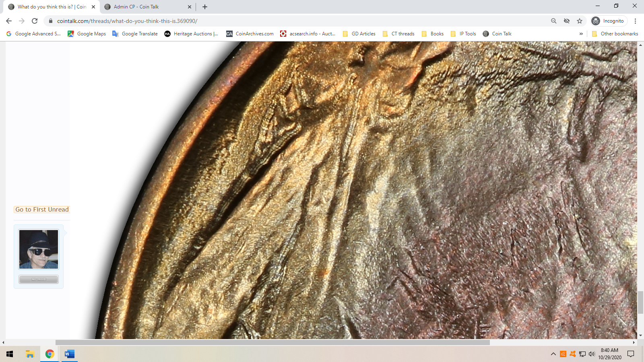Go back to the previous page
The width and height of the screenshot is (644, 362).
coord(9,21)
